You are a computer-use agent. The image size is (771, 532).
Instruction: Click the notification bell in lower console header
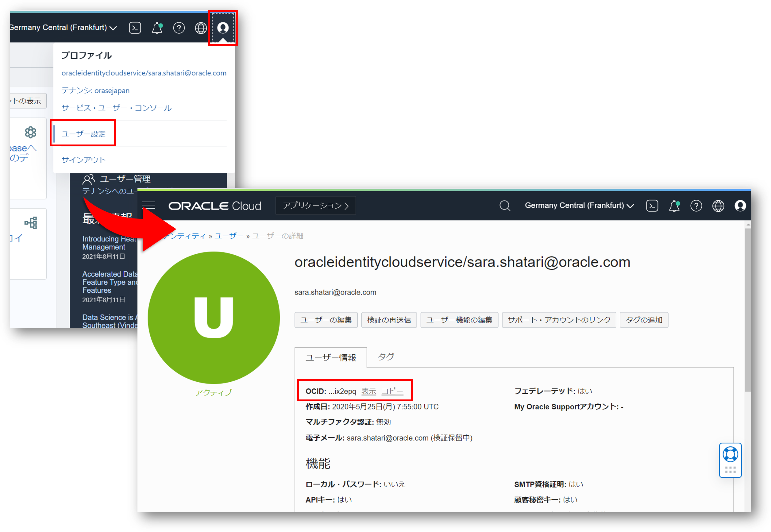point(674,206)
